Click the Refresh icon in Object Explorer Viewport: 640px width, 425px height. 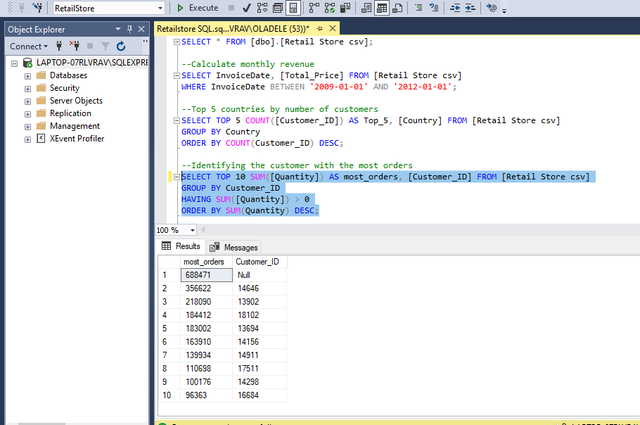pyautogui.click(x=121, y=46)
